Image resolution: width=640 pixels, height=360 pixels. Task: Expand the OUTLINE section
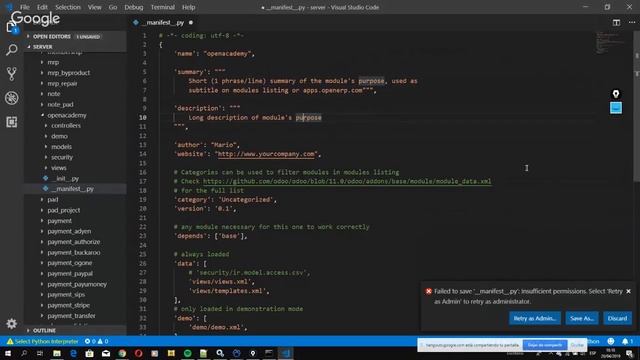tap(76, 330)
